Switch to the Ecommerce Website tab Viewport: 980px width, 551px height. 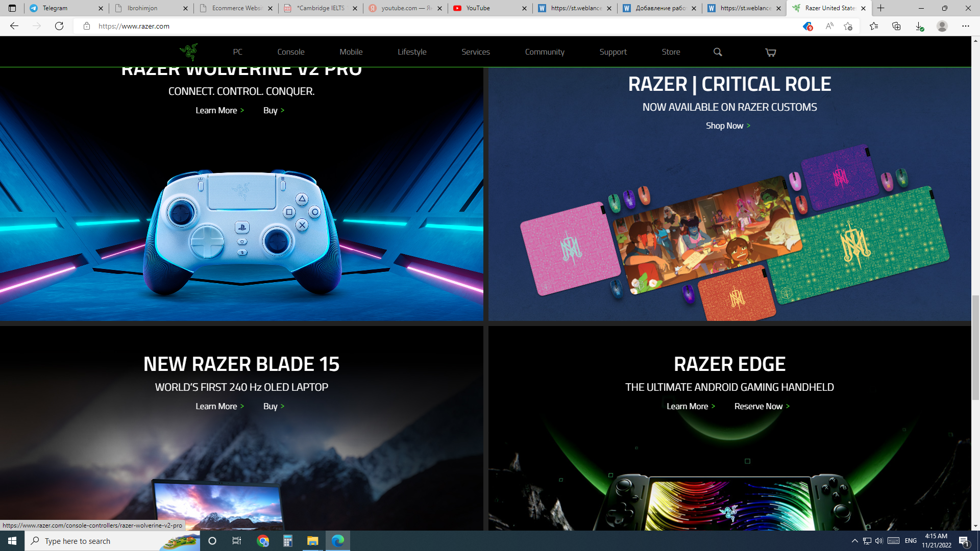(x=235, y=8)
